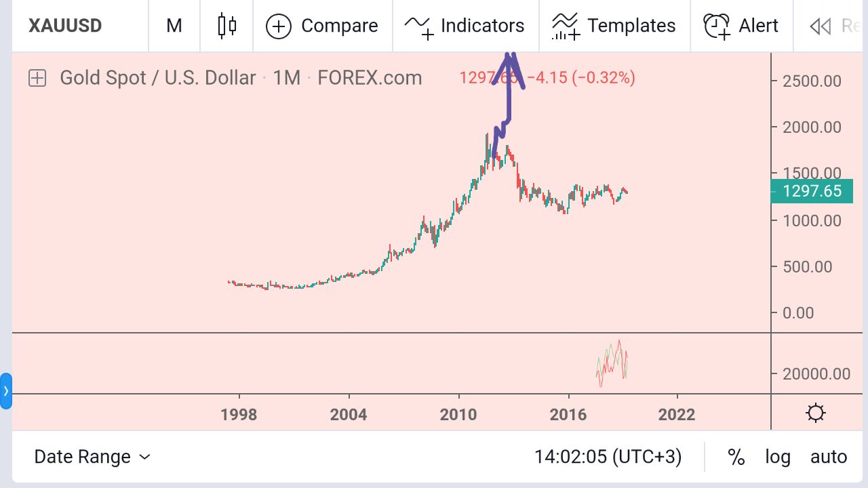
Task: Expand the Gold Spot legend box
Action: pos(37,78)
